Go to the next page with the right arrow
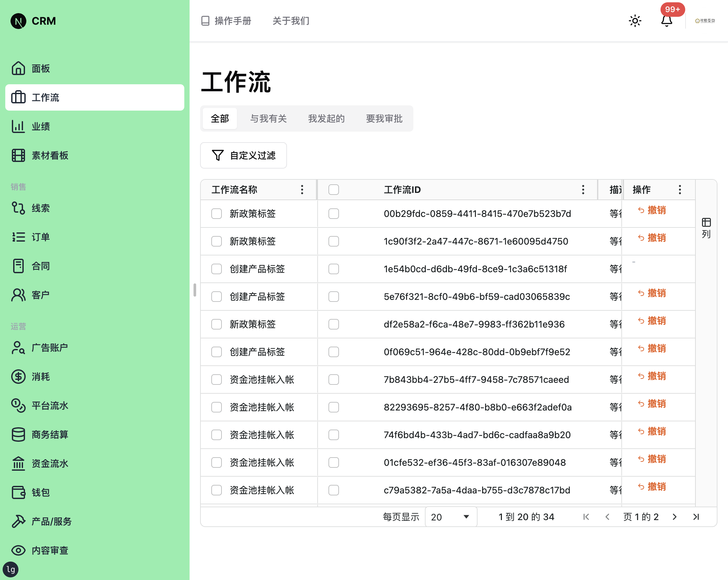 674,516
